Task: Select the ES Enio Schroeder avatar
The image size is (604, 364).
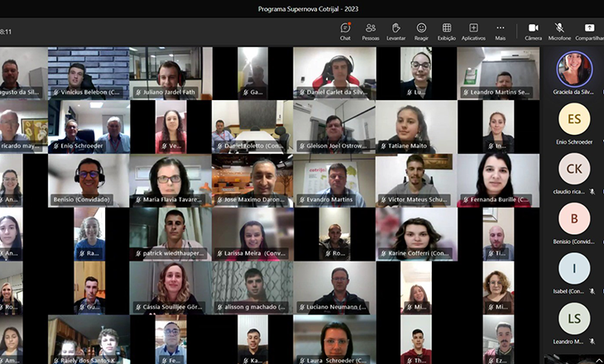Action: pyautogui.click(x=574, y=119)
